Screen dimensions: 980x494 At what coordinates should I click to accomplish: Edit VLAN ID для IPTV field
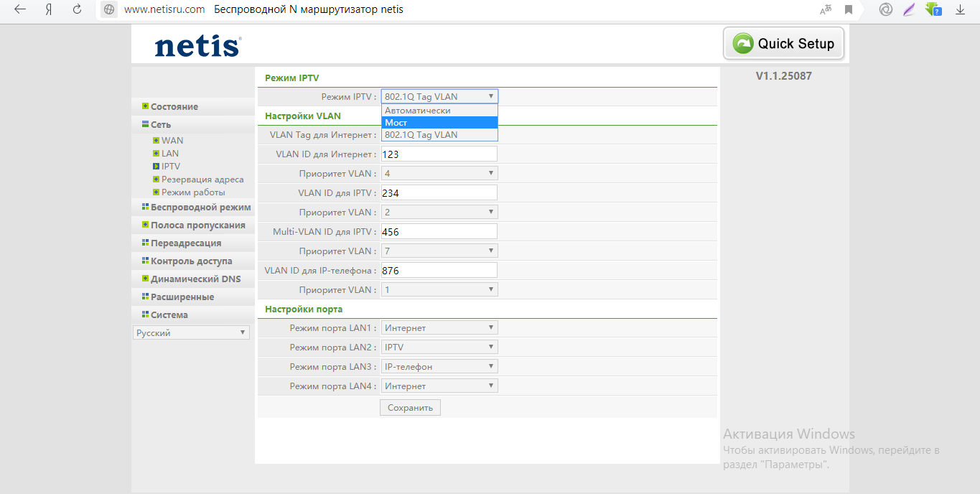pos(439,192)
